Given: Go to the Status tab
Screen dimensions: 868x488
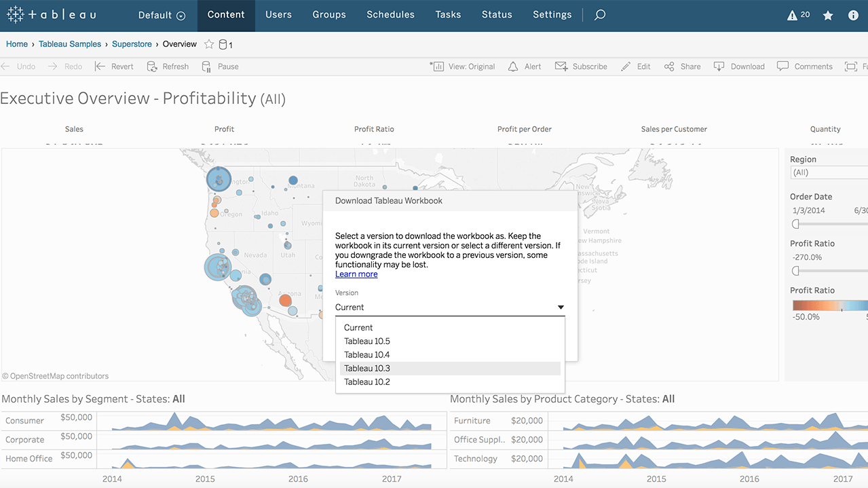Looking at the screenshot, I should [497, 15].
